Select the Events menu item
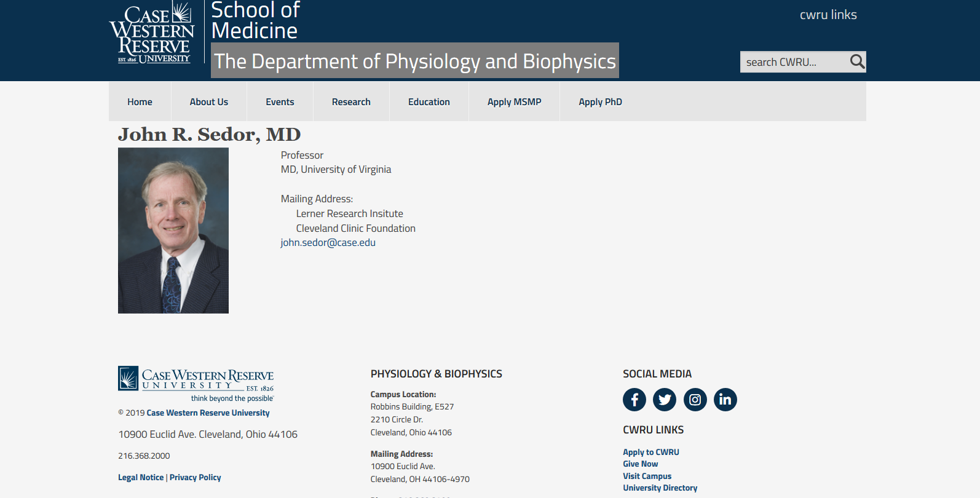The width and height of the screenshot is (980, 498). tap(280, 101)
